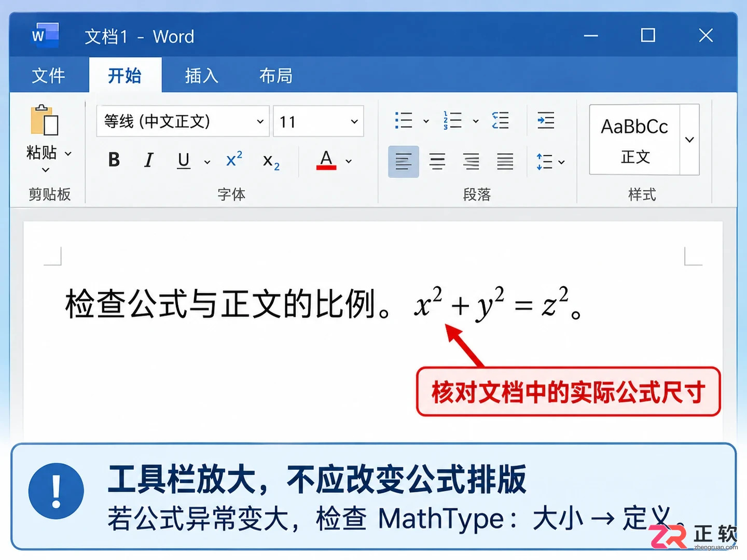Image resolution: width=747 pixels, height=560 pixels.
Task: Click the 粘贴 label
Action: click(41, 152)
